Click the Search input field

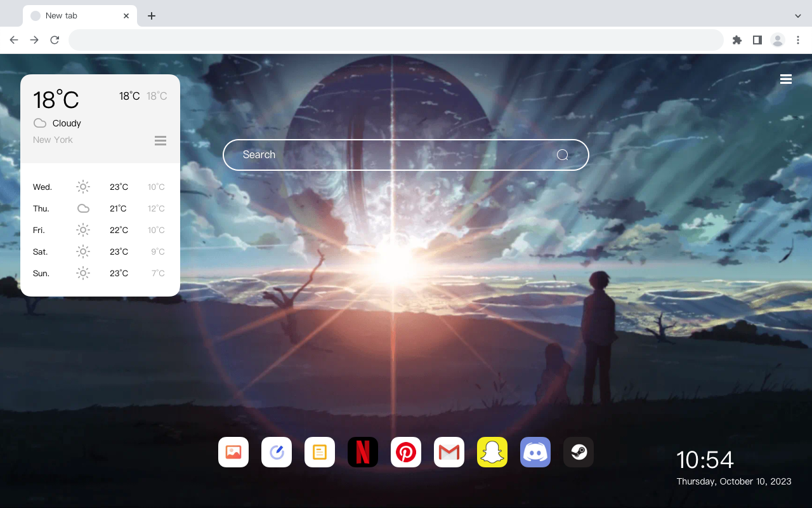(406, 155)
